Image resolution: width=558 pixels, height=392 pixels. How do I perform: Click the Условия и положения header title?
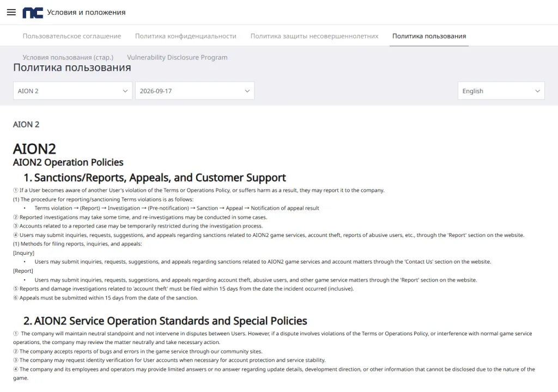click(86, 13)
